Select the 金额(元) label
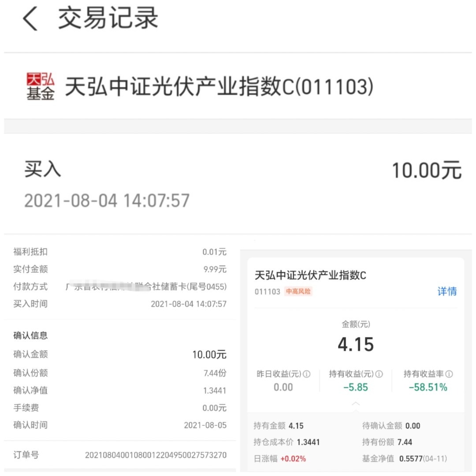 [x=356, y=324]
